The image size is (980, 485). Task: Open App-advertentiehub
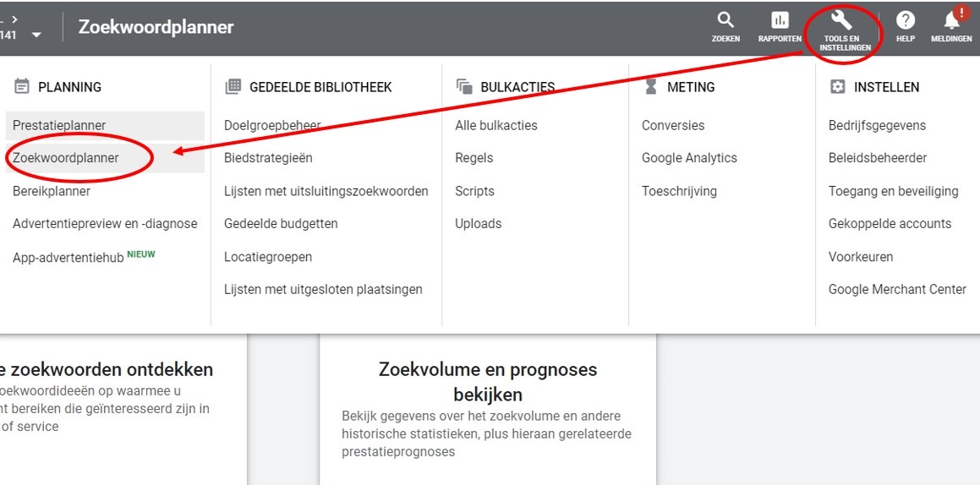coord(68,257)
